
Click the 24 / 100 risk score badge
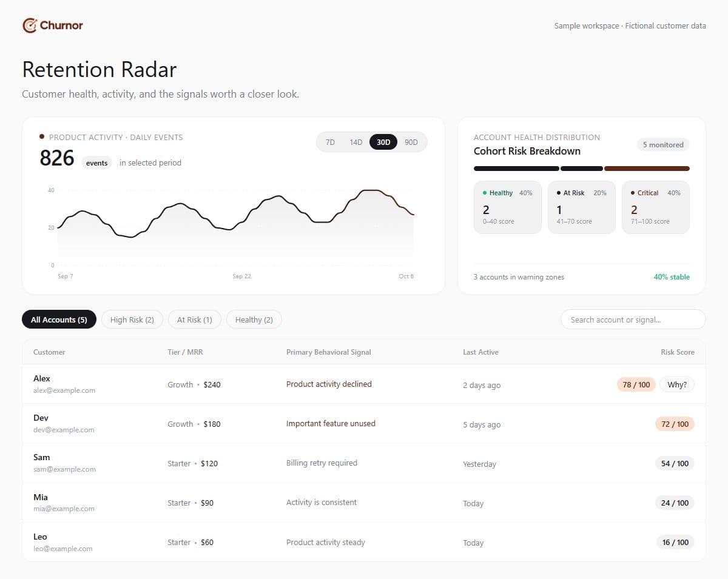click(675, 503)
